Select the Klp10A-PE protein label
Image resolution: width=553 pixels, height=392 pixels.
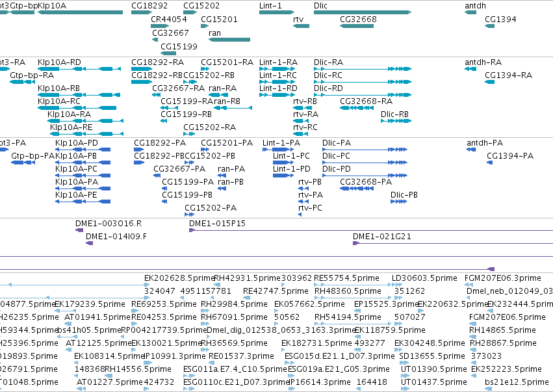76,195
